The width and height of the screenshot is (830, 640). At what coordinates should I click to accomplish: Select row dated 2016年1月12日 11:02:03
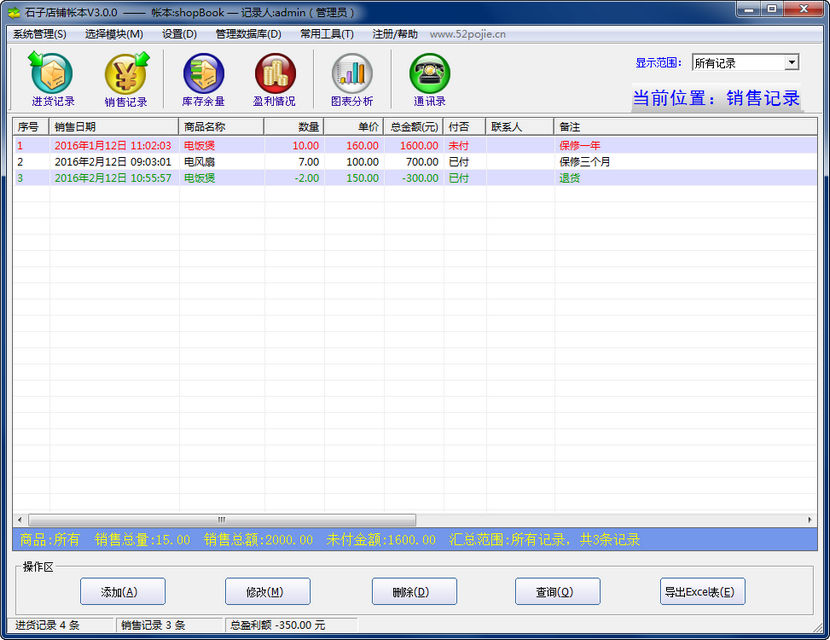[x=415, y=145]
